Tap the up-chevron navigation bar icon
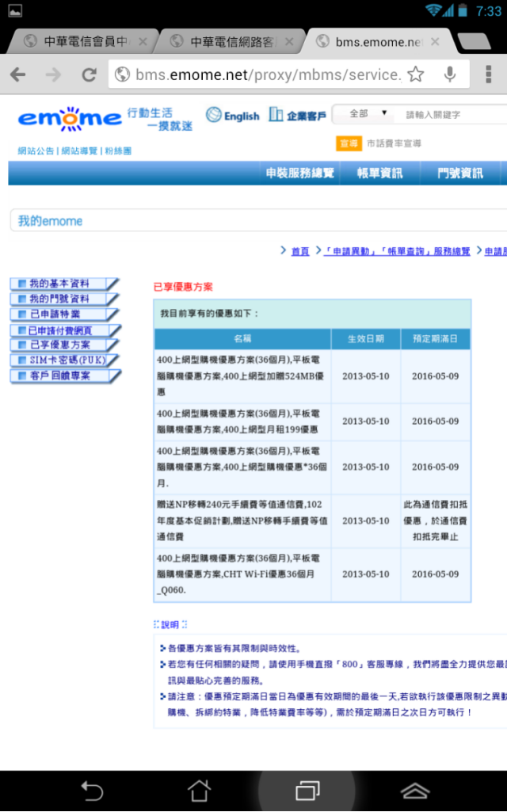The image size is (507, 812). click(x=415, y=791)
